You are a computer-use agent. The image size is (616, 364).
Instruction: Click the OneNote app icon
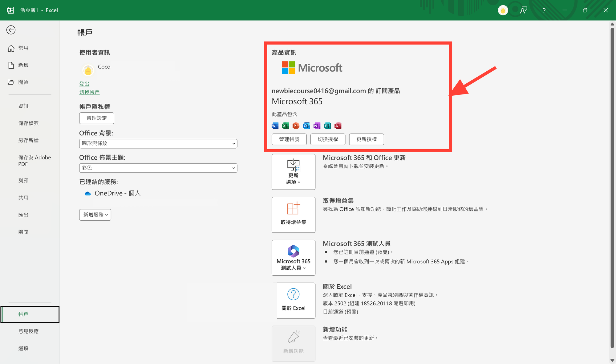point(317,126)
